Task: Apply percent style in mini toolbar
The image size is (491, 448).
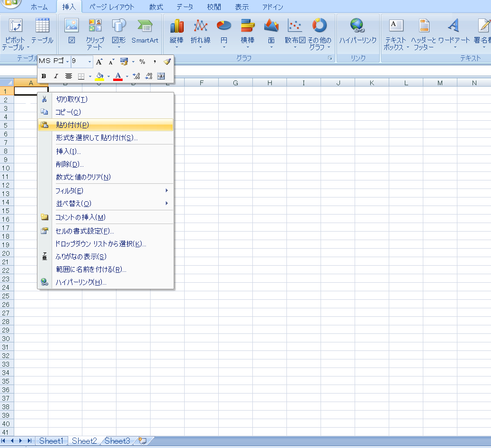Action: (x=142, y=62)
